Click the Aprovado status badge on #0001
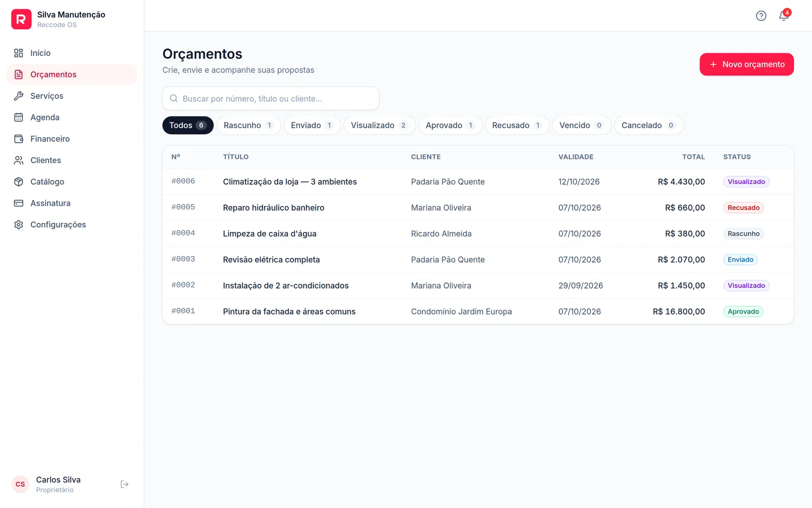The width and height of the screenshot is (812, 508). 743,311
